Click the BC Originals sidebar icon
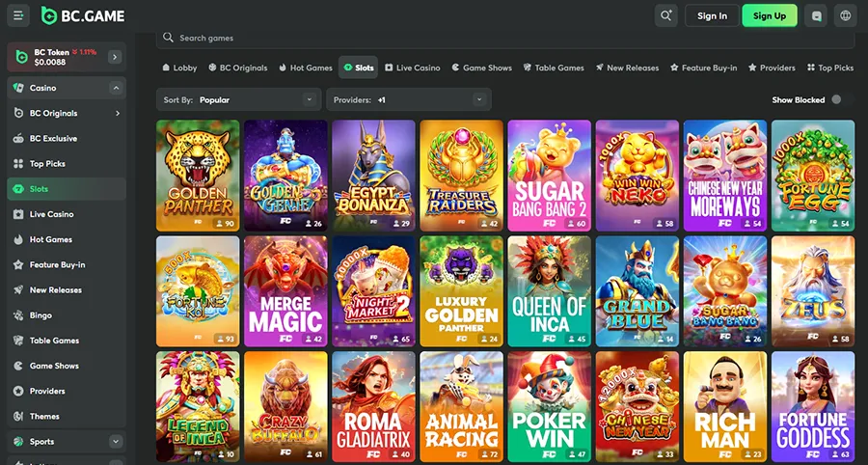 click(19, 113)
